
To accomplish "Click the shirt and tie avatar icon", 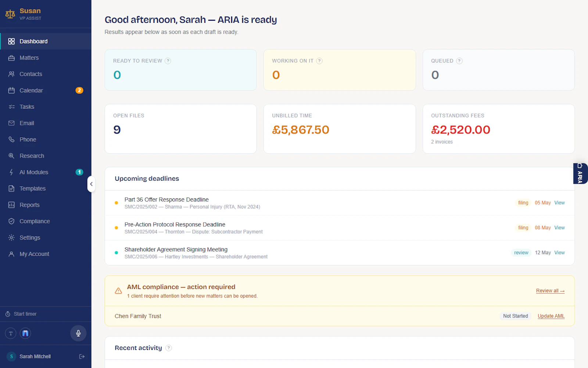I will pyautogui.click(x=25, y=333).
